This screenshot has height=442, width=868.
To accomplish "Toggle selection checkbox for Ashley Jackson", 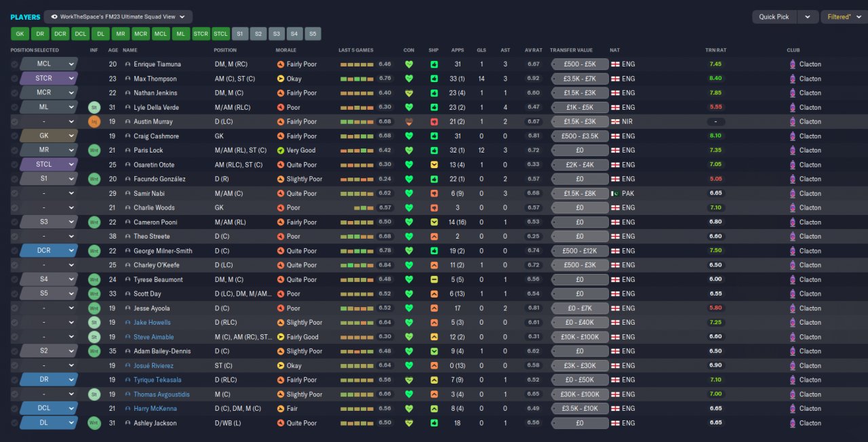I will (14, 423).
